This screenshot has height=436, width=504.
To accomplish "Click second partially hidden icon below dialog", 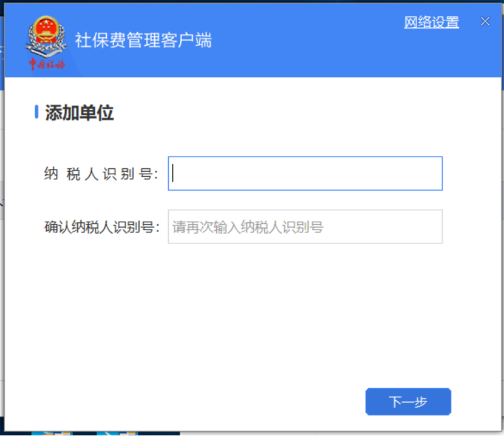I will point(117,433).
